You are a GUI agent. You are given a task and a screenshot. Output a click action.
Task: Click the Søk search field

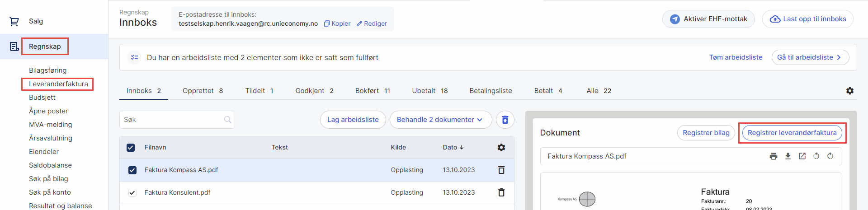(172, 120)
